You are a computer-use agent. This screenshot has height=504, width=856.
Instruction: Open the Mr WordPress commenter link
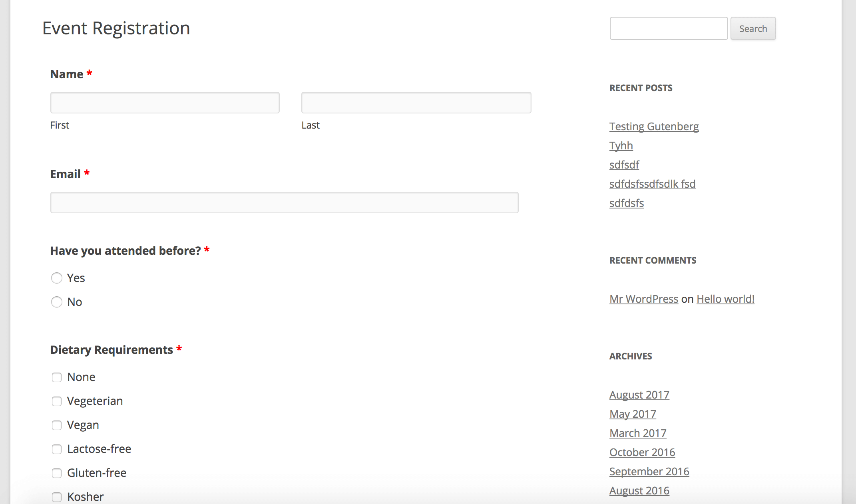[643, 299]
